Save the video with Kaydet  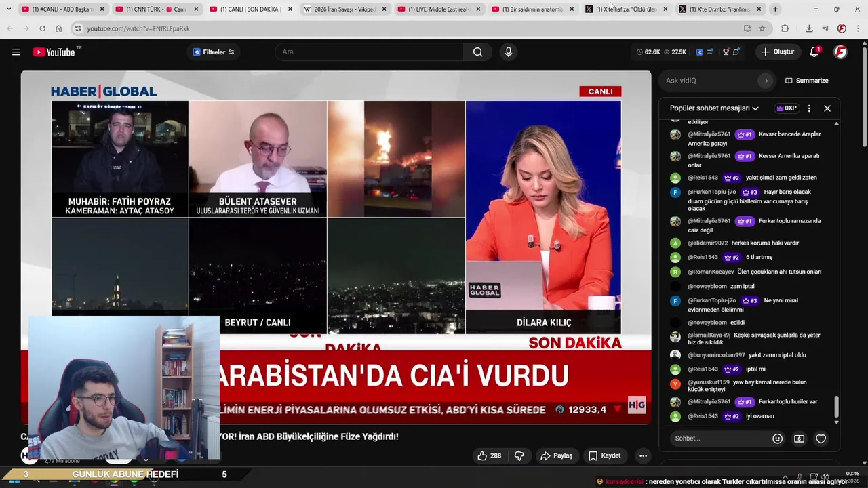pos(604,455)
